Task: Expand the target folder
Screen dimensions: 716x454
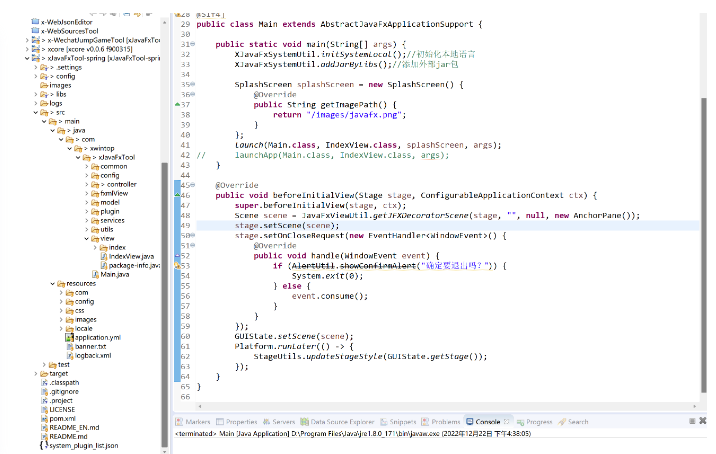Action: coord(36,374)
